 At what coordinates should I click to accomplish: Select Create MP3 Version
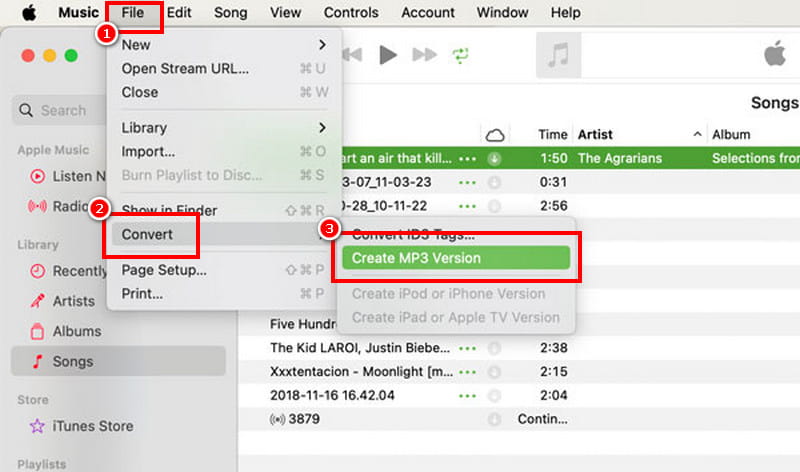coord(456,258)
